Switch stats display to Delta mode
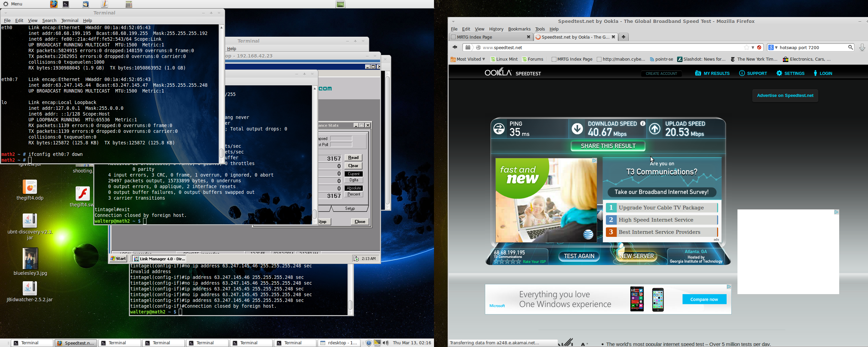868x347 pixels. (354, 180)
